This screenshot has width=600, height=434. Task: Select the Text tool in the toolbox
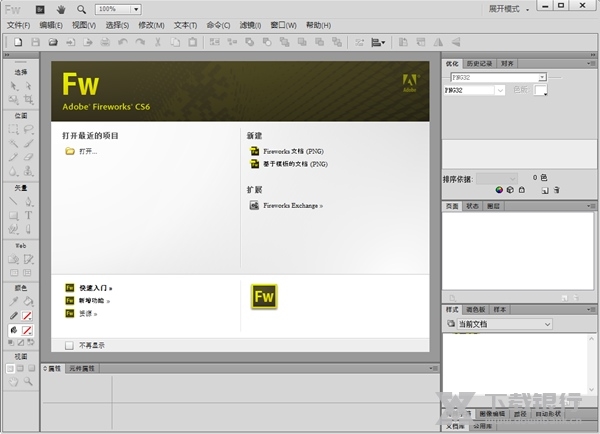point(28,214)
